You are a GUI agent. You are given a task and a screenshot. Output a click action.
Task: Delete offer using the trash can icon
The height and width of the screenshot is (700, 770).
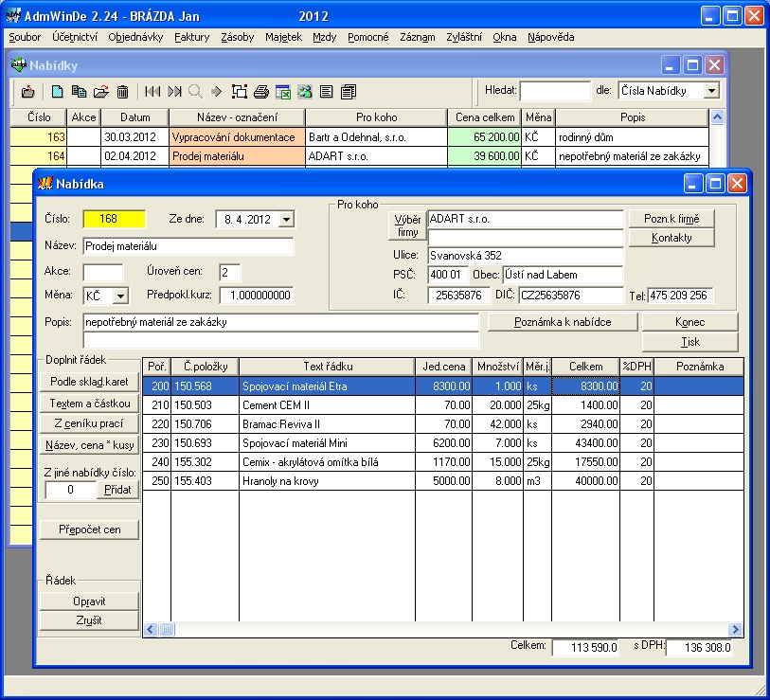[x=122, y=91]
